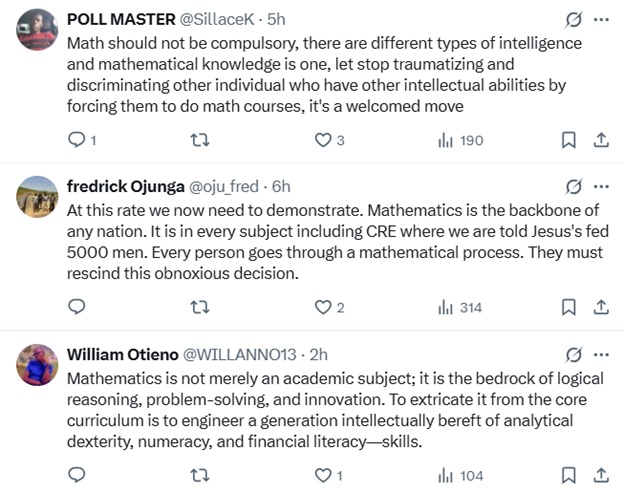624x493 pixels.
Task: Open the 6h timestamp on fredrick's tweet
Action: pos(281,186)
